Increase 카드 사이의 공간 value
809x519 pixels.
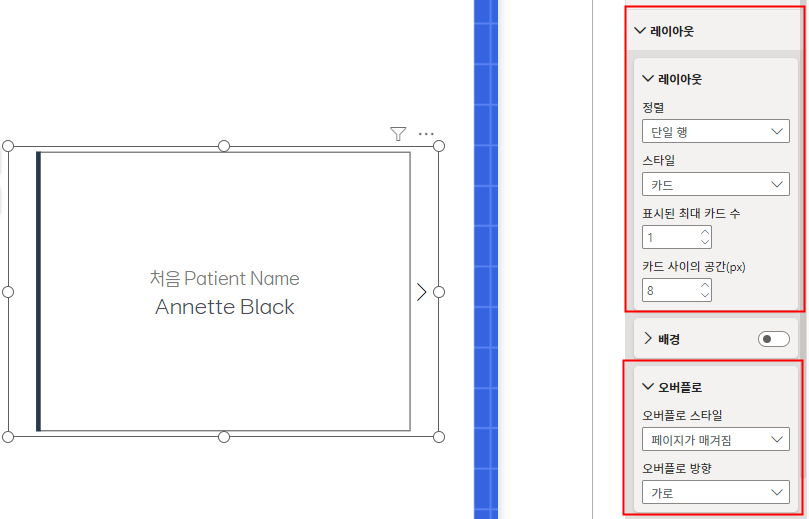point(705,285)
